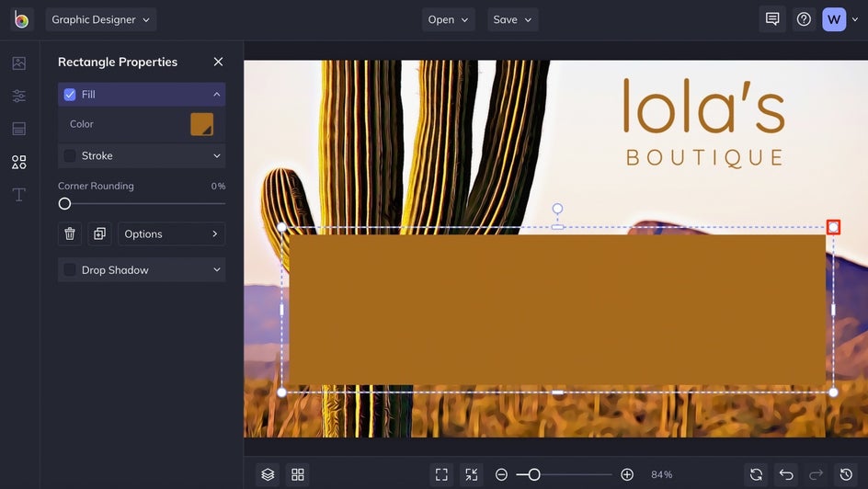Undo the last action
Viewport: 868px width, 489px height.
coord(786,474)
